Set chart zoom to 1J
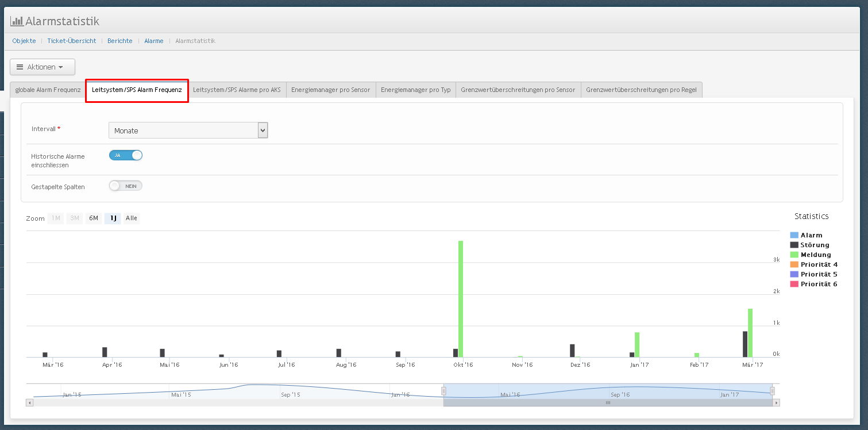Image resolution: width=868 pixels, height=430 pixels. (113, 218)
